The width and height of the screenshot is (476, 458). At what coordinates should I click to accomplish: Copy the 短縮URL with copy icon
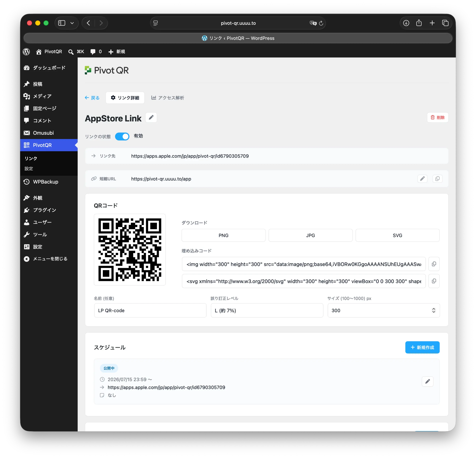click(437, 179)
